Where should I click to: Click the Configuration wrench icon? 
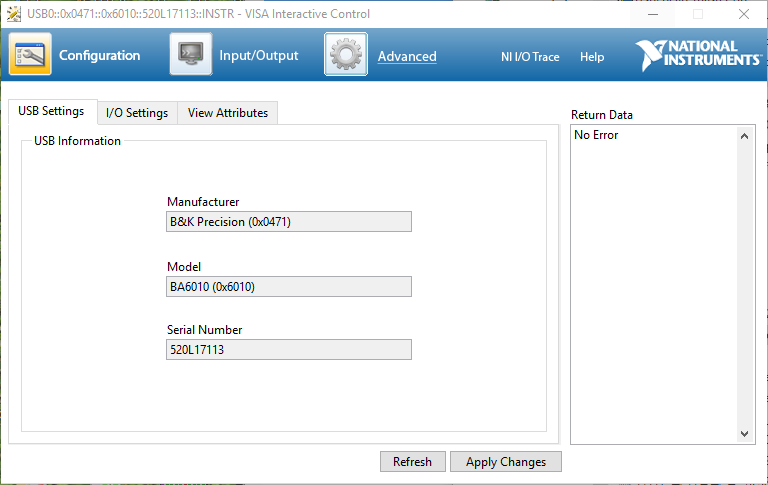pos(30,55)
